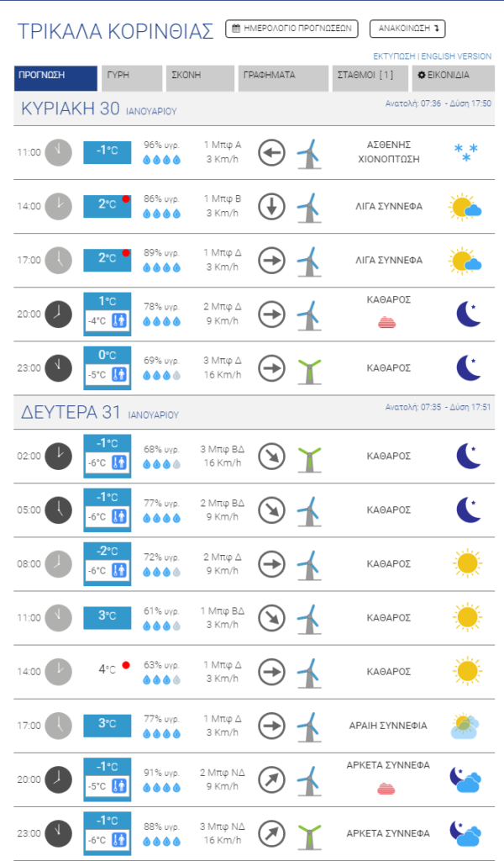
Task: Click the hazy cloud icon at Monday 17:00
Action: 465,726
